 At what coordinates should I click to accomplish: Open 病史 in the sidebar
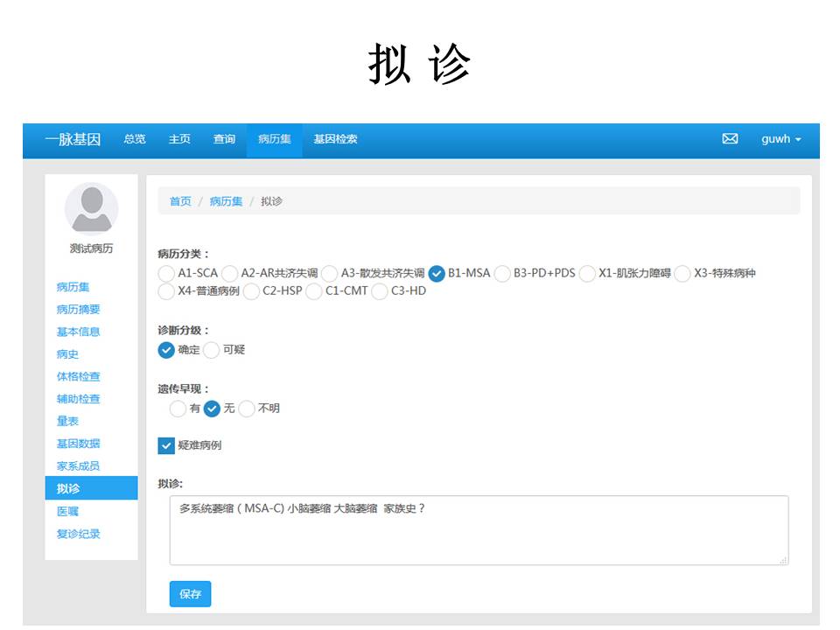click(67, 354)
